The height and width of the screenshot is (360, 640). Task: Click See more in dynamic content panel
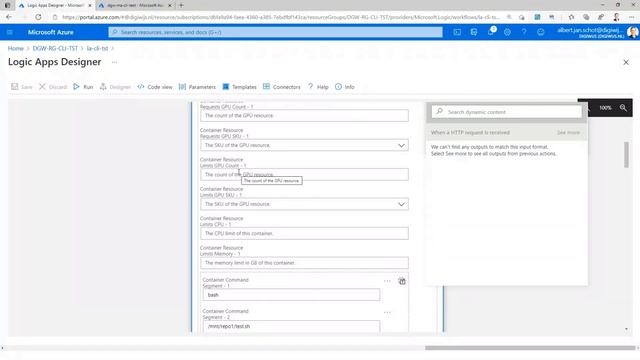coord(568,133)
